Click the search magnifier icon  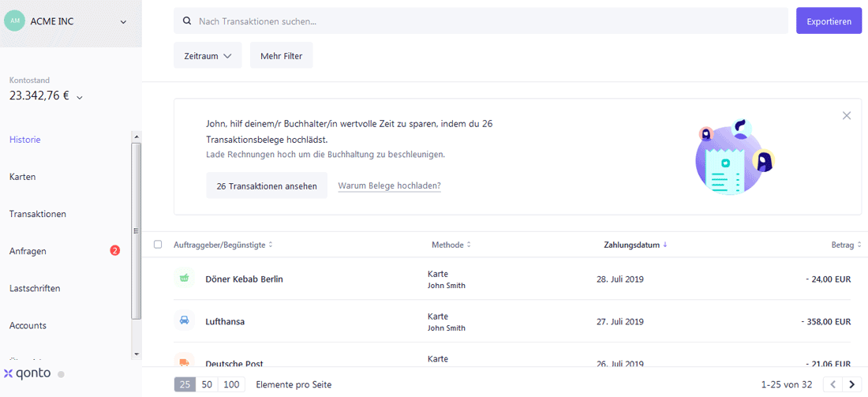click(x=187, y=21)
